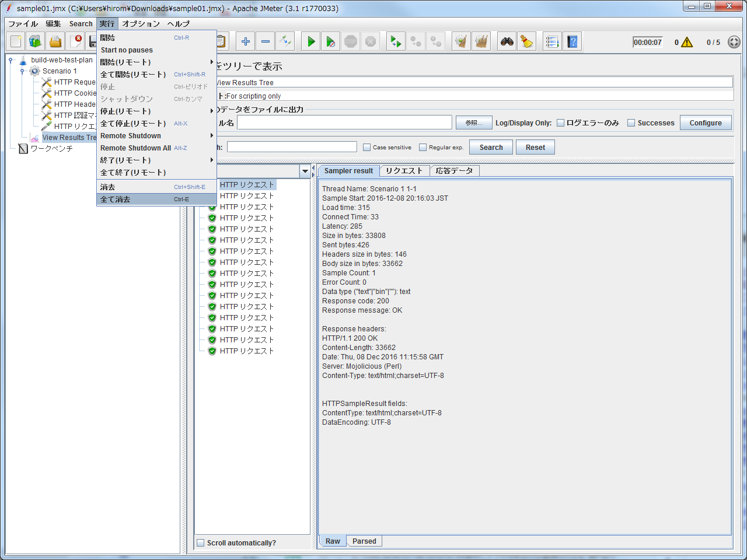Click the View Results Tree name field
Image resolution: width=747 pixels, height=560 pixels.
(473, 83)
